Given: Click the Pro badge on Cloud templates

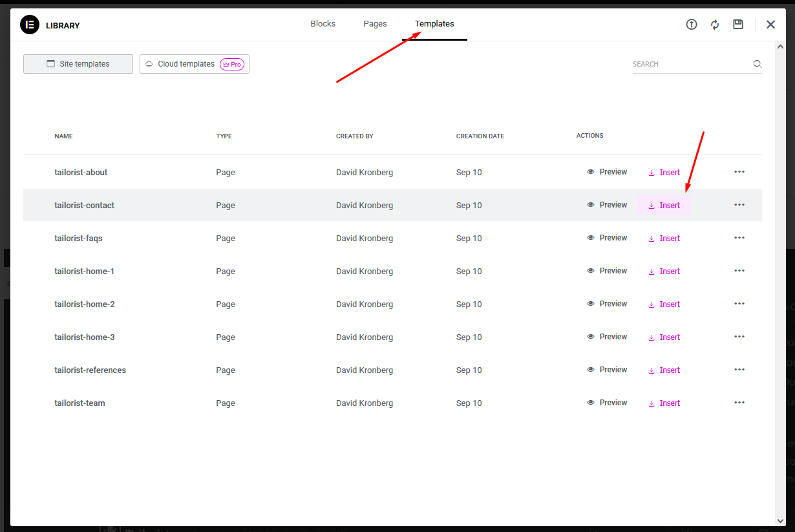Looking at the screenshot, I should click(x=232, y=64).
